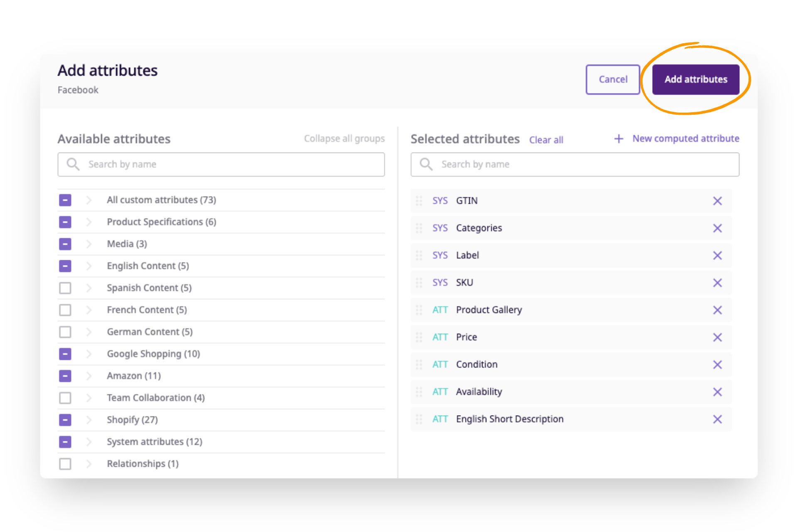This screenshot has width=798, height=532.
Task: Check the Spanish Content group
Action: [65, 288]
